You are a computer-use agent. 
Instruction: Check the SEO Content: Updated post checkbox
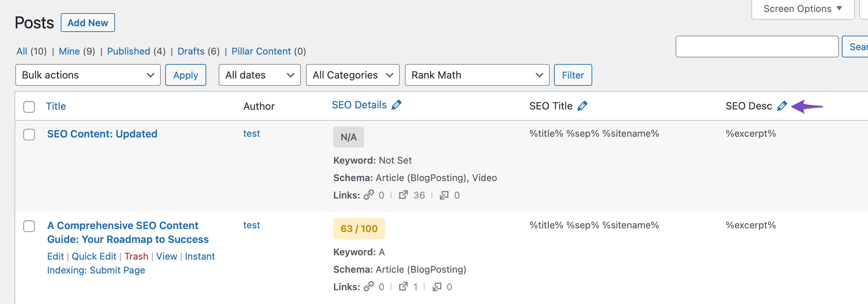point(29,135)
